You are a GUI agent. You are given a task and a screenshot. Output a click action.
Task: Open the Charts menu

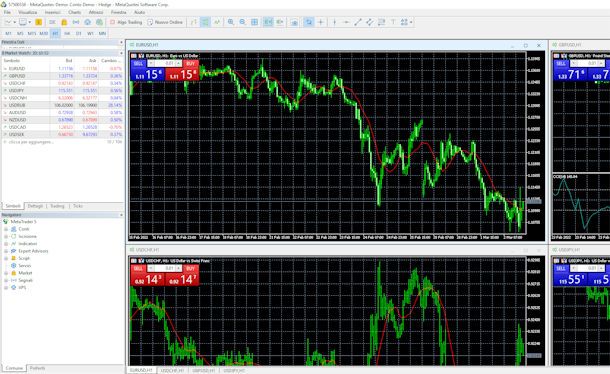[x=75, y=12]
